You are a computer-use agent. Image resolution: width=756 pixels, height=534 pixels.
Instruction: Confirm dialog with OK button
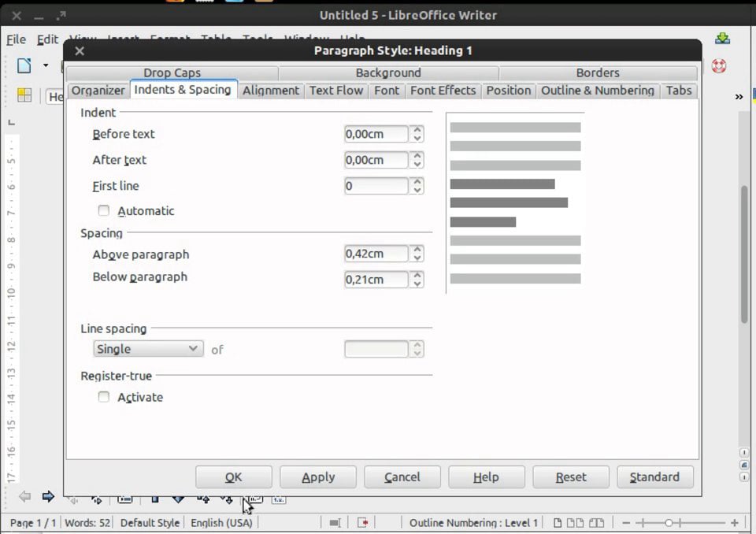(x=233, y=477)
